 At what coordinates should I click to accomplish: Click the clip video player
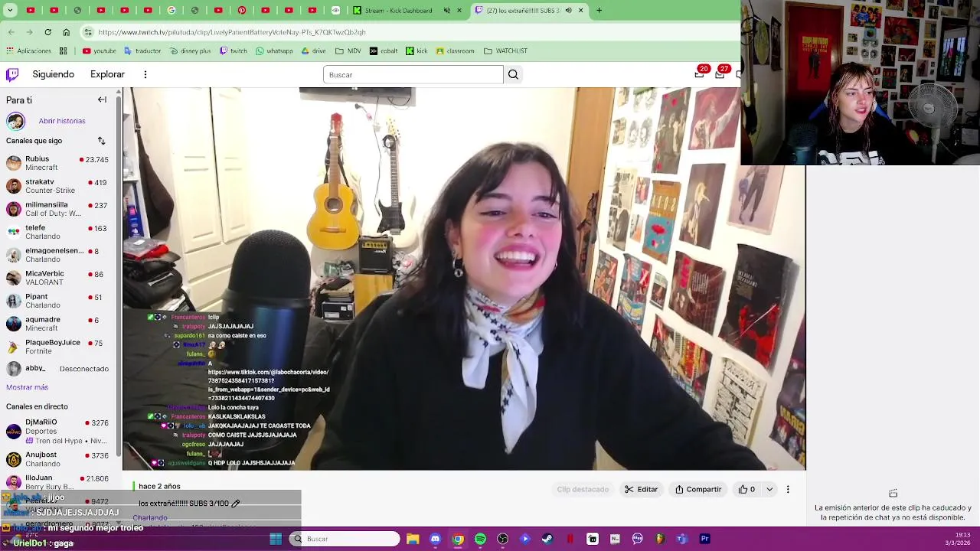(x=464, y=279)
